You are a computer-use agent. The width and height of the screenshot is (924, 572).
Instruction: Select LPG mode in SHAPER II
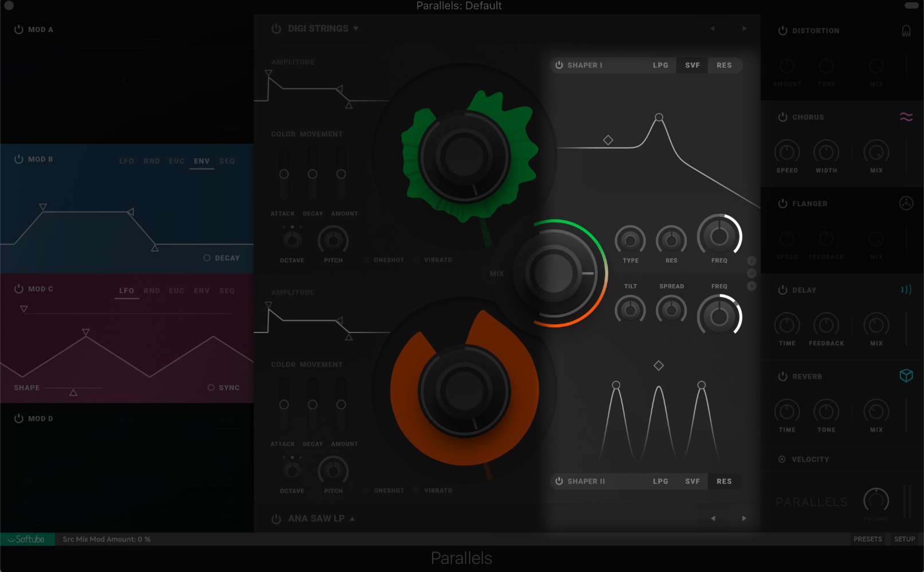tap(660, 481)
